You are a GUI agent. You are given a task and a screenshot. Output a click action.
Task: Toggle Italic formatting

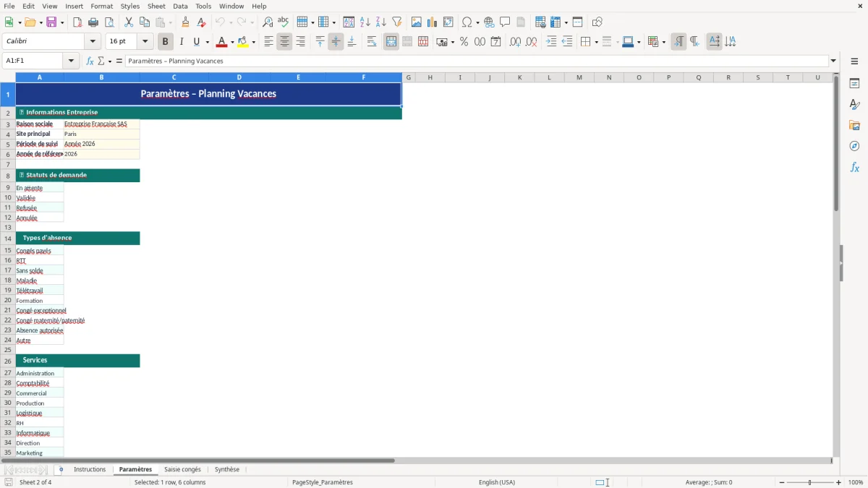point(181,42)
